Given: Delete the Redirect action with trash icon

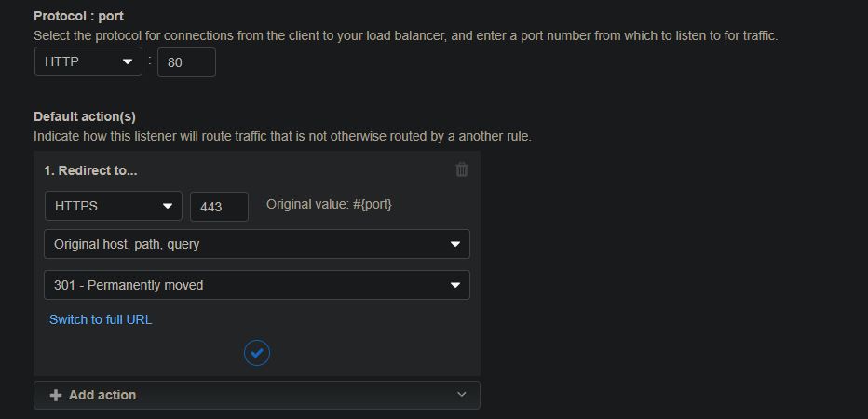Looking at the screenshot, I should click(x=462, y=169).
